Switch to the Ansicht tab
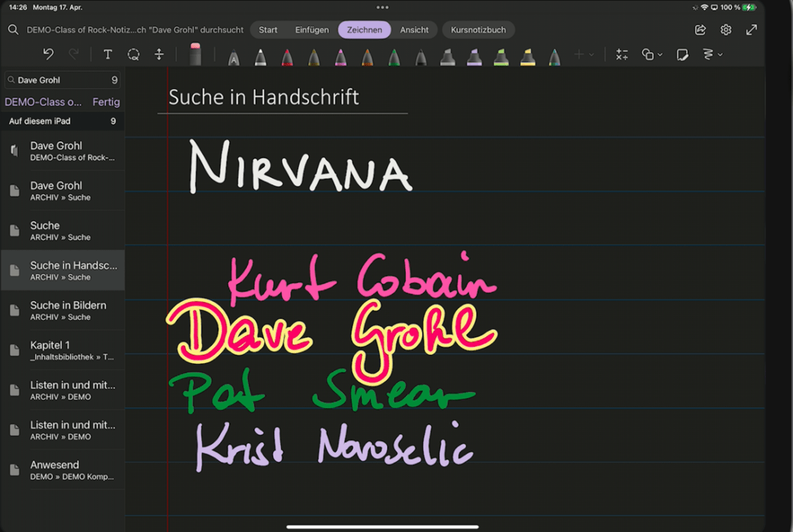The width and height of the screenshot is (793, 532). [414, 30]
